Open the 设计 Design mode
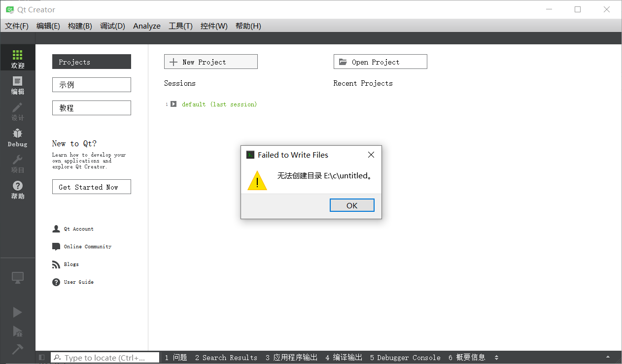The image size is (622, 364). click(18, 111)
